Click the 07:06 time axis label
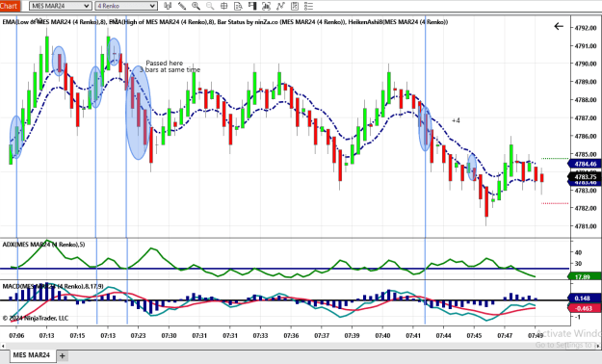This screenshot has width=602, height=364. tap(16, 335)
